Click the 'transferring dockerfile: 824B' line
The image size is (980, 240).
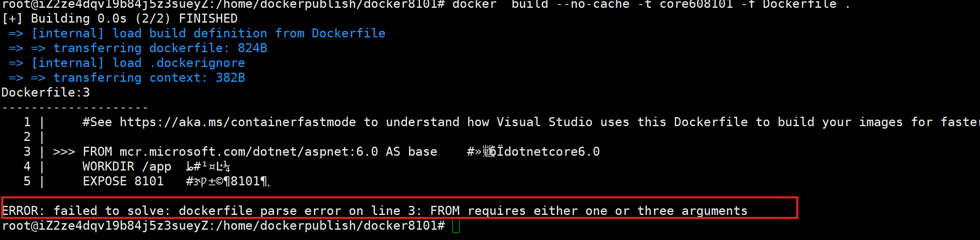pos(160,48)
